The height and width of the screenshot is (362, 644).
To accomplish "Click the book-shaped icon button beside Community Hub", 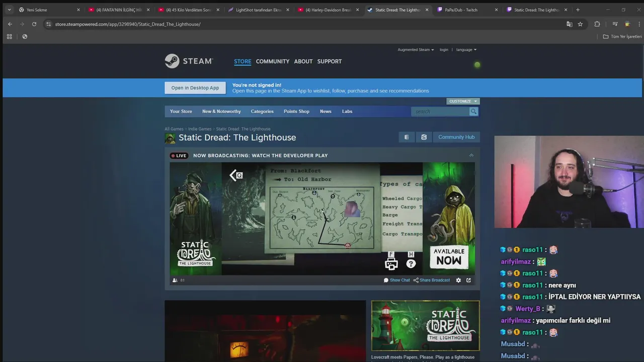I will pos(407,137).
